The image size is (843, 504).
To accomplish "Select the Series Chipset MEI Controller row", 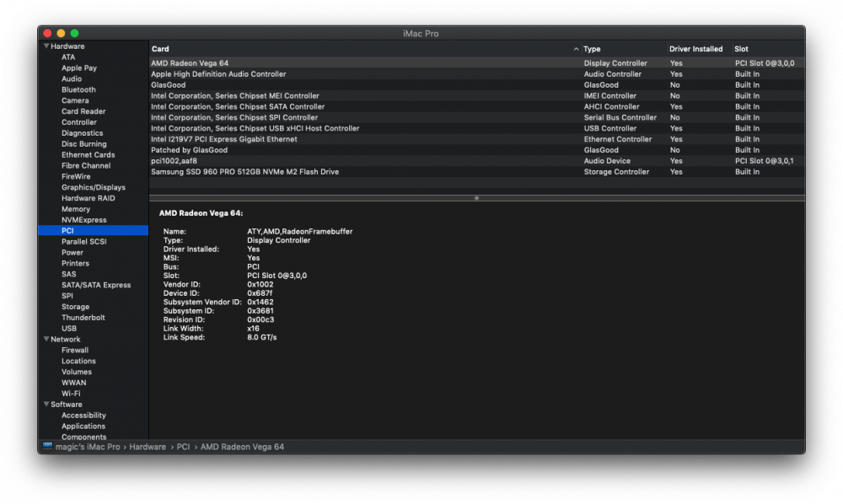I will click(x=476, y=95).
